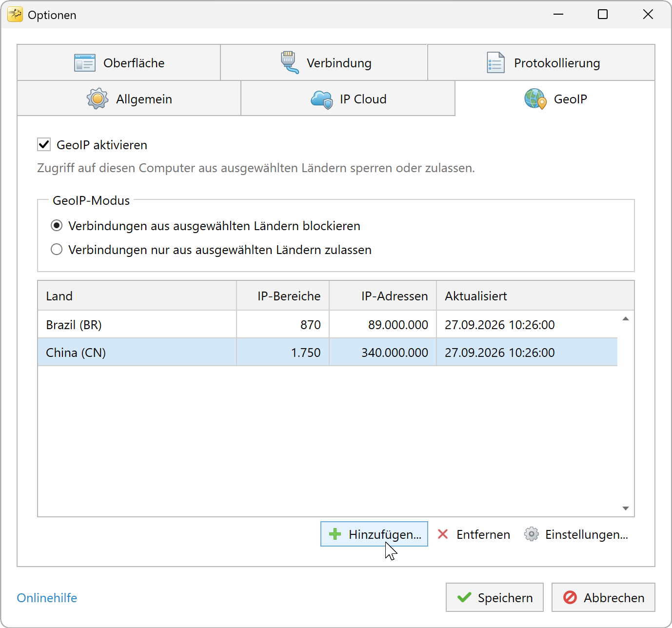
Task: Sort by the IP-Adressen column header
Action: [x=383, y=296]
